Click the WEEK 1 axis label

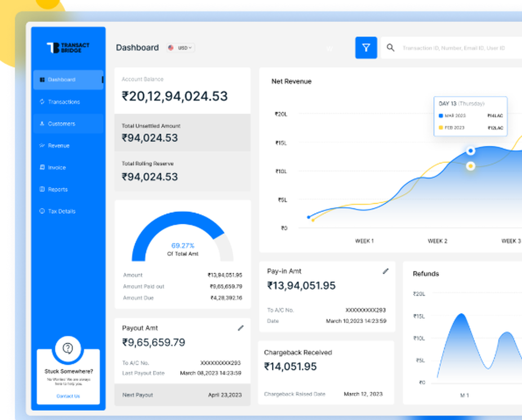click(x=364, y=241)
